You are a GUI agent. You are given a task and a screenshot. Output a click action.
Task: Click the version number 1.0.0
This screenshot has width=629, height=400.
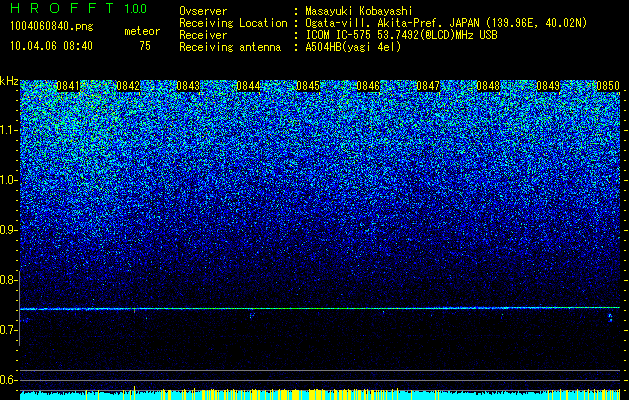click(x=135, y=8)
